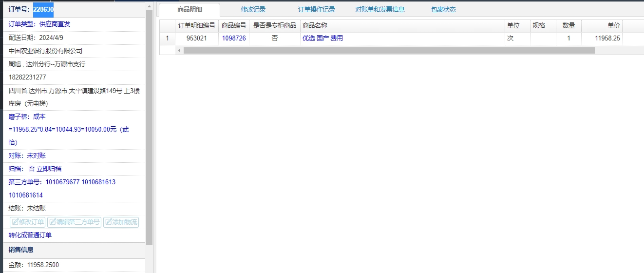Screen dimensions: 644x273
Task: Click the 立即归档 link
Action: tap(49, 169)
